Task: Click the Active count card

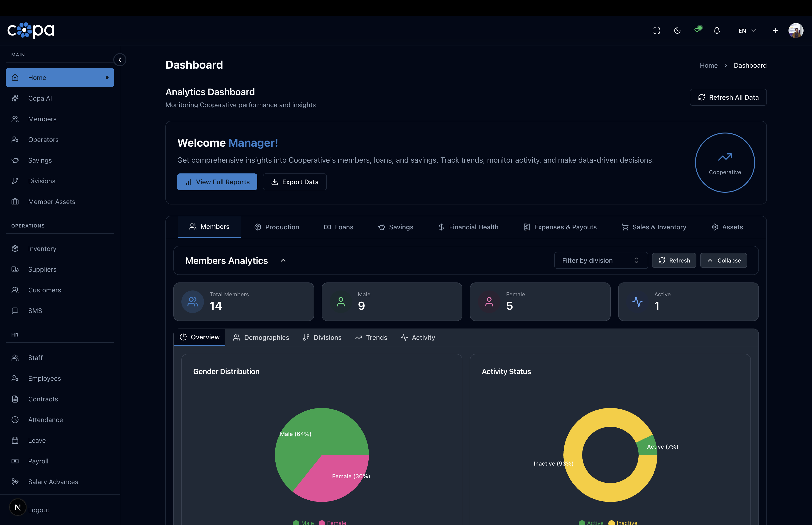Action: 688,302
